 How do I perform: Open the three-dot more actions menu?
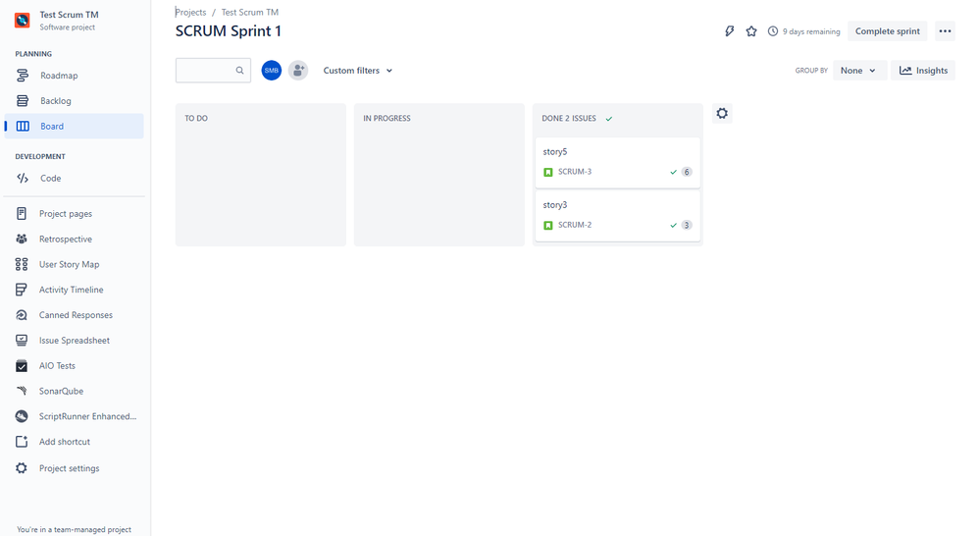point(945,31)
